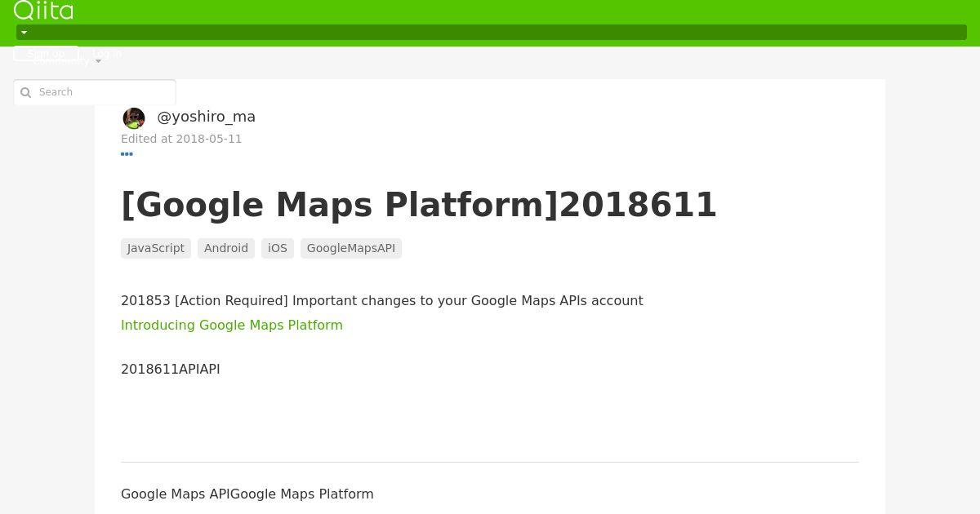
Task: Select the Android tag
Action: coord(226,248)
